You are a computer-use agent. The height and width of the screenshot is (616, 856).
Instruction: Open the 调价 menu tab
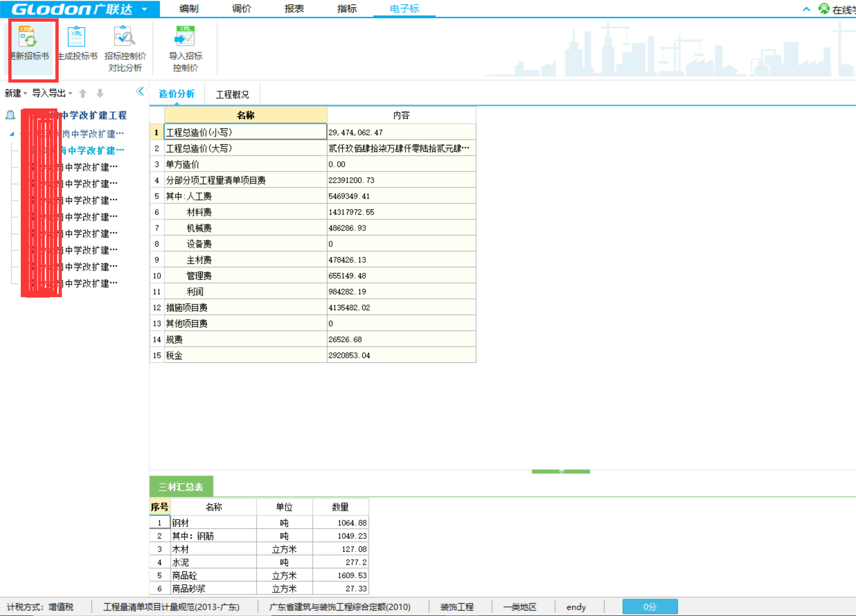pos(241,9)
